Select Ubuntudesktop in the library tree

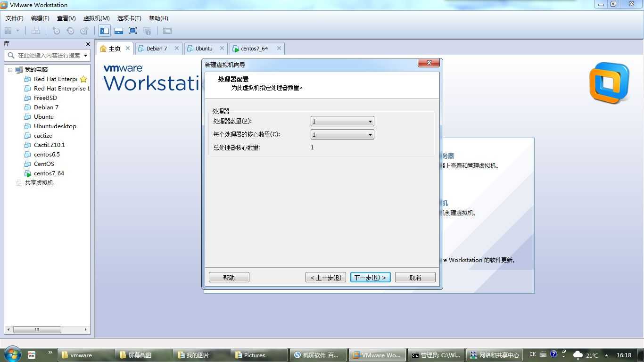click(x=50, y=126)
